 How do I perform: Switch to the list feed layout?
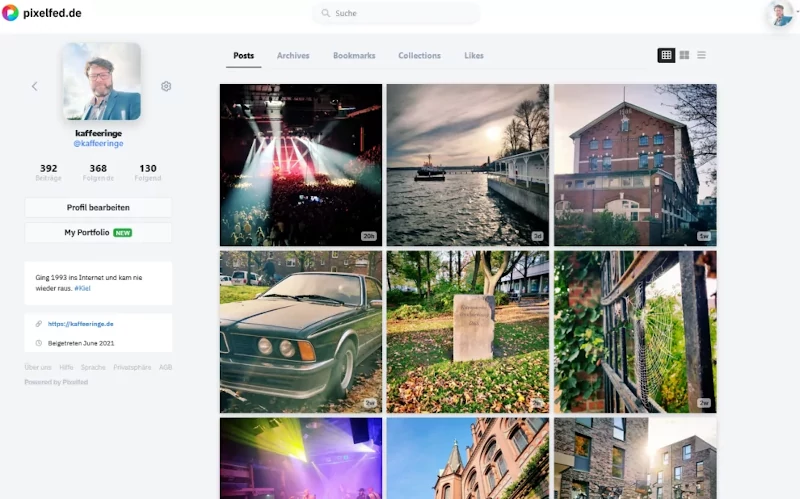coord(702,55)
